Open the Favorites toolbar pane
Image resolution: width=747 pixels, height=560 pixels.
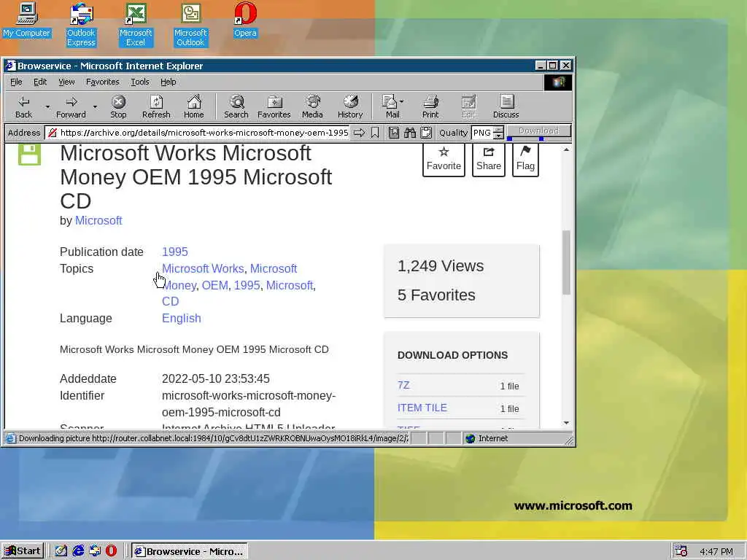click(274, 106)
